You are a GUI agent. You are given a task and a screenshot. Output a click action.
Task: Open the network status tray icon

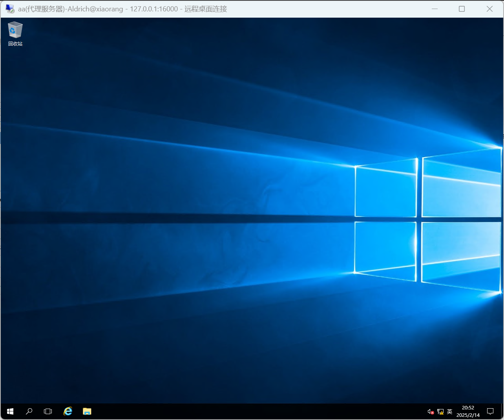pyautogui.click(x=440, y=412)
